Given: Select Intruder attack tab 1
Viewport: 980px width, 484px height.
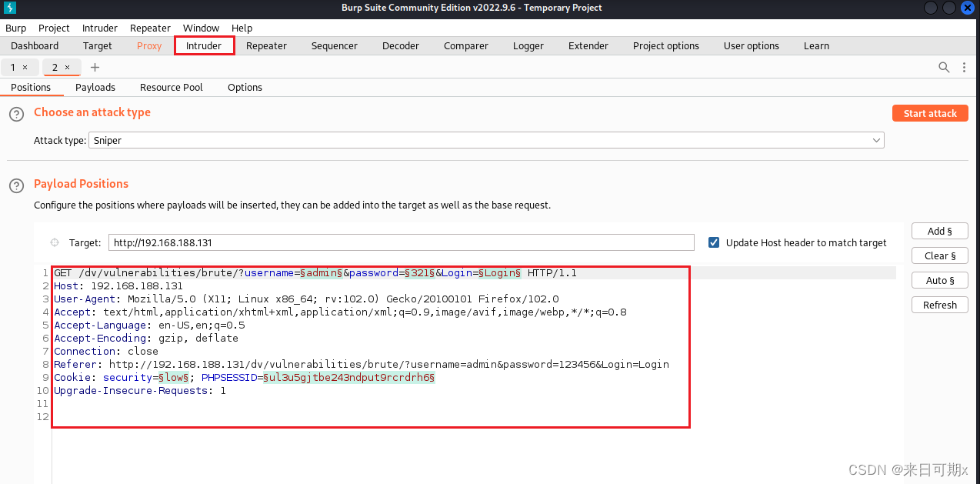Looking at the screenshot, I should (x=13, y=68).
